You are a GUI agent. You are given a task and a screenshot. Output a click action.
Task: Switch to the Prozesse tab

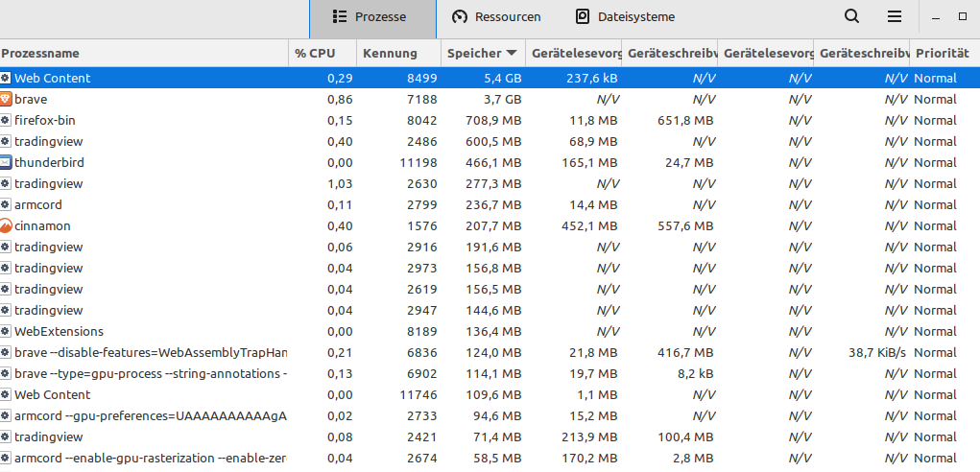click(x=372, y=19)
